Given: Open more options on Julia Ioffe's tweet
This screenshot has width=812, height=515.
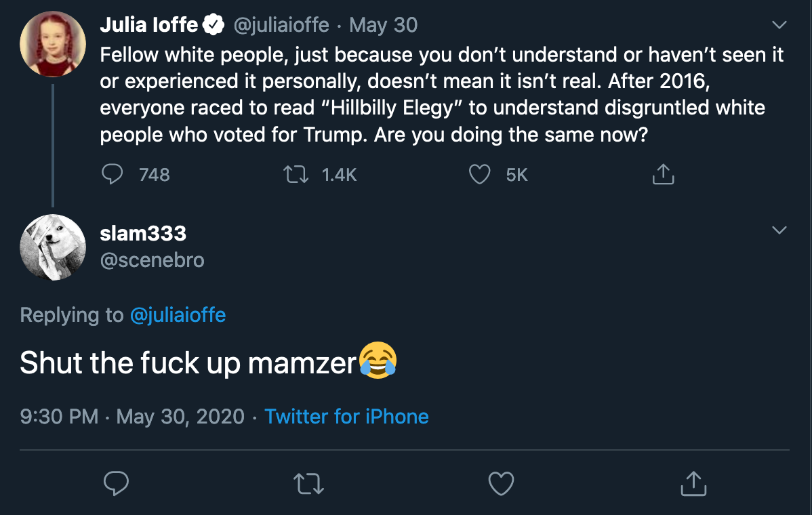Looking at the screenshot, I should (x=780, y=26).
